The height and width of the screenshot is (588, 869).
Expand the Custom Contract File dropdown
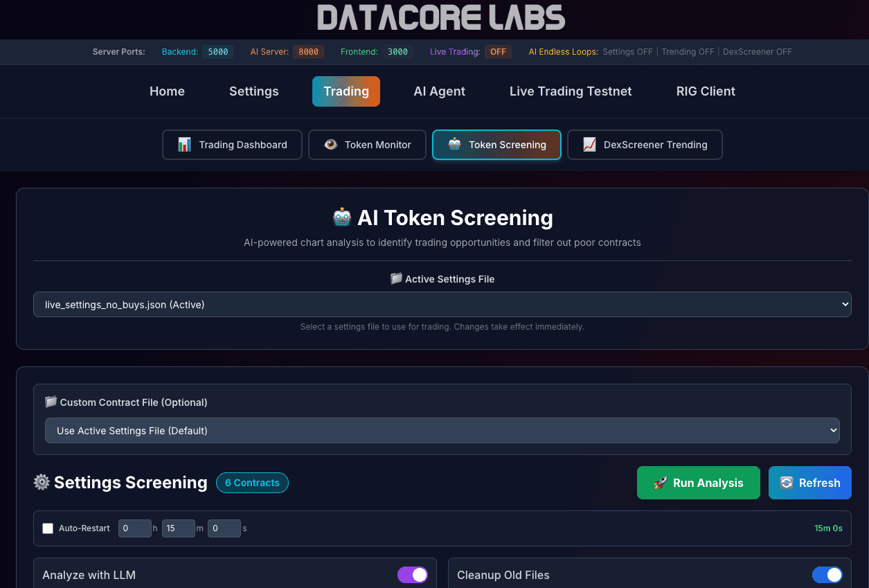coord(442,430)
